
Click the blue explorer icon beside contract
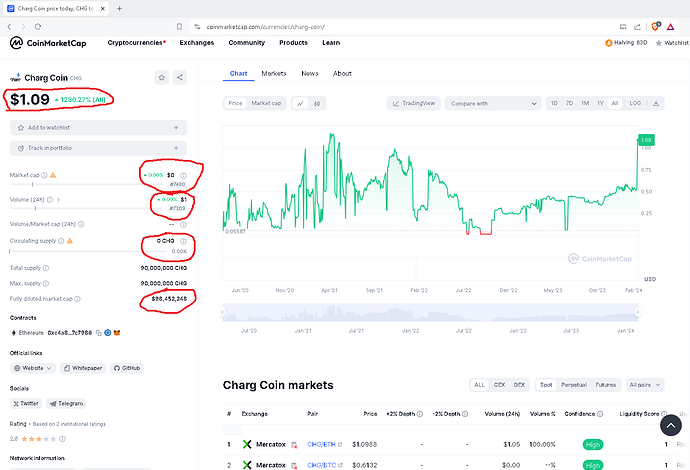107,333
